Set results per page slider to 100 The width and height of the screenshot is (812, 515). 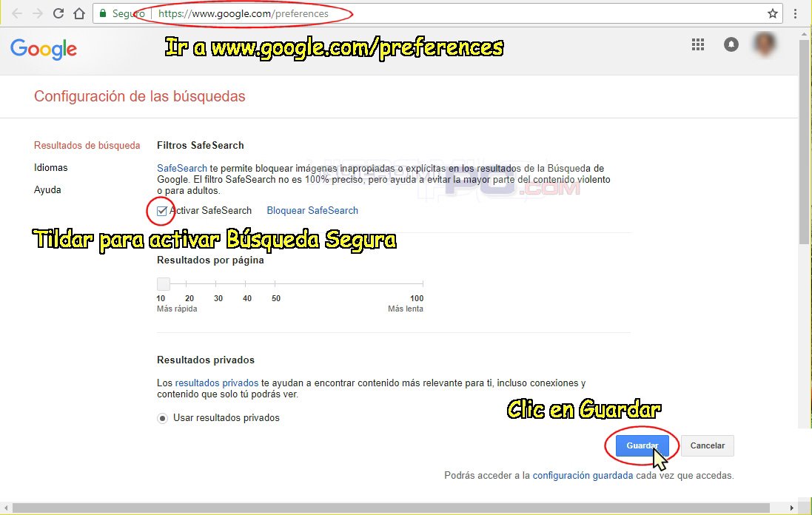423,283
